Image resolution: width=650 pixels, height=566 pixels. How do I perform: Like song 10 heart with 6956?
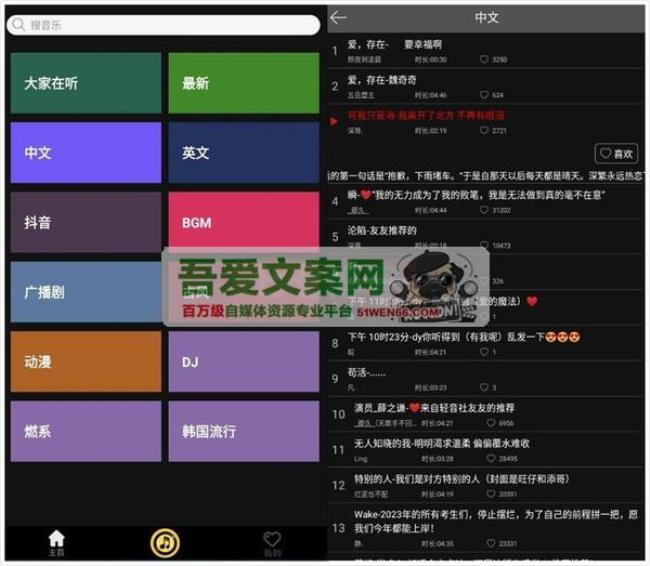[491, 423]
